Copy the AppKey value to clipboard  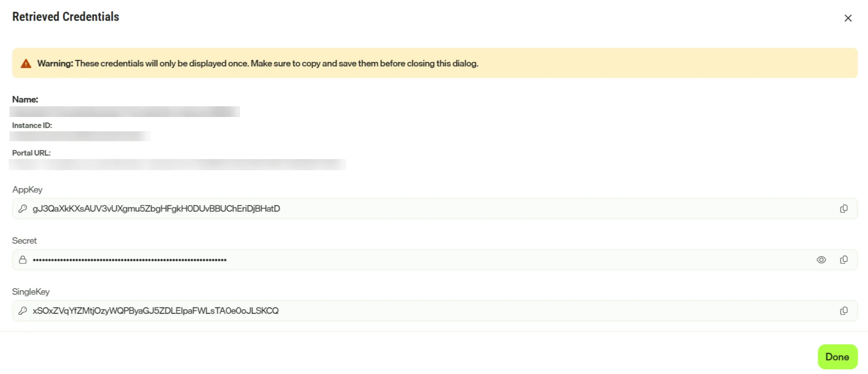coord(843,209)
